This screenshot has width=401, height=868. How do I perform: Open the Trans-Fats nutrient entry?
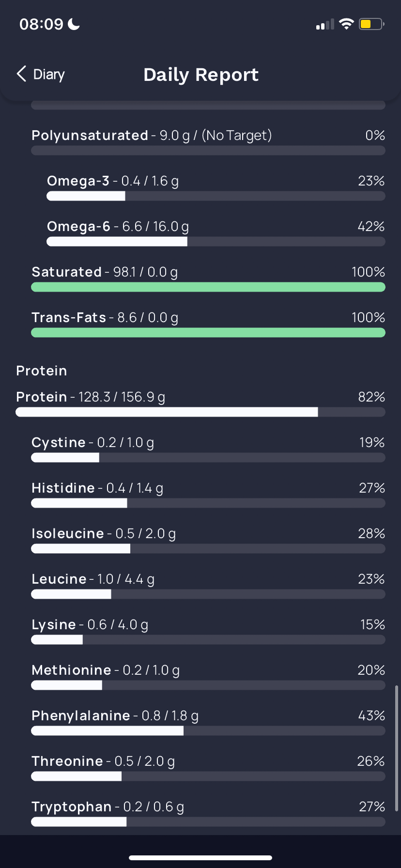click(208, 325)
